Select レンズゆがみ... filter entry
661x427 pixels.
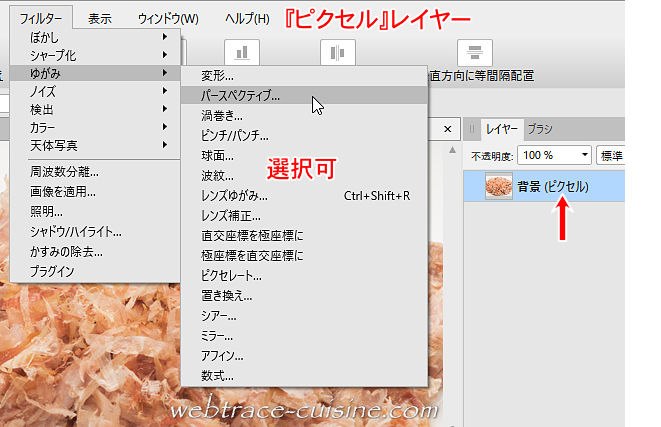click(x=234, y=195)
